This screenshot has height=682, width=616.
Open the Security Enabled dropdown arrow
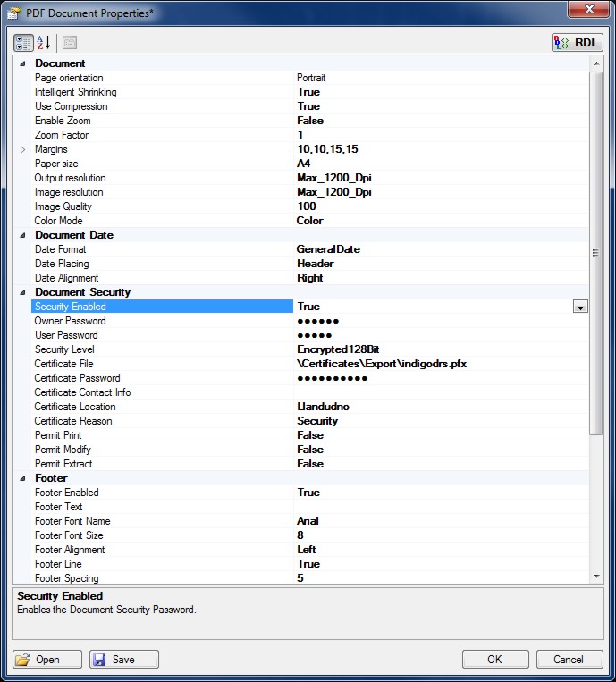pos(580,307)
